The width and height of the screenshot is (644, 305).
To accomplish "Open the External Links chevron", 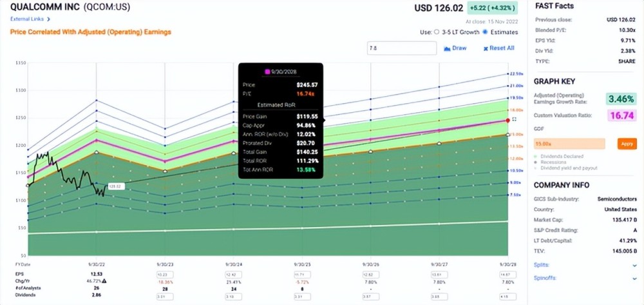I will click(x=48, y=19).
